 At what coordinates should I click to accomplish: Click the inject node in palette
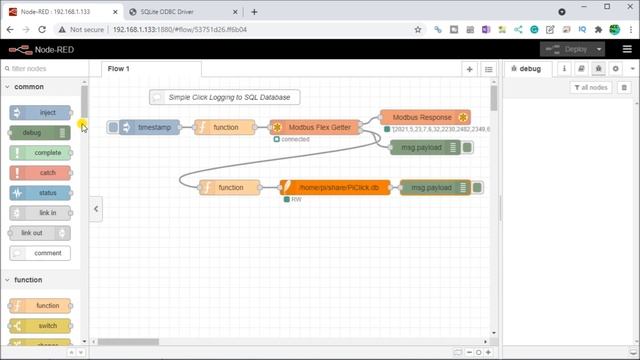pyautogui.click(x=40, y=113)
